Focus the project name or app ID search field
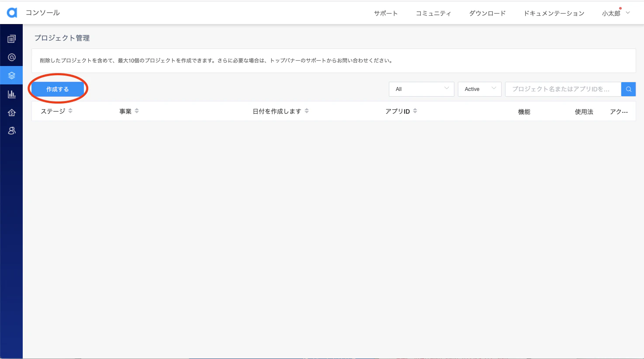The height and width of the screenshot is (359, 644). pos(563,89)
